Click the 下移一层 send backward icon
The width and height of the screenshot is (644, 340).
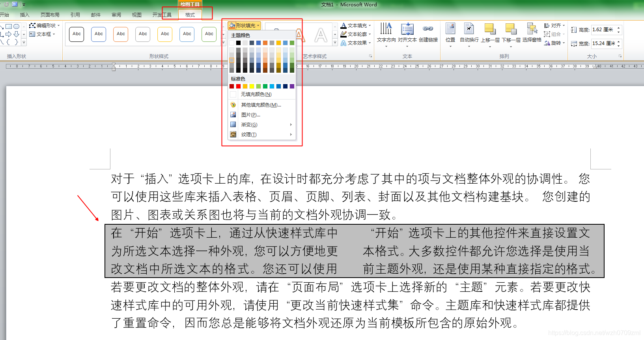pyautogui.click(x=511, y=29)
